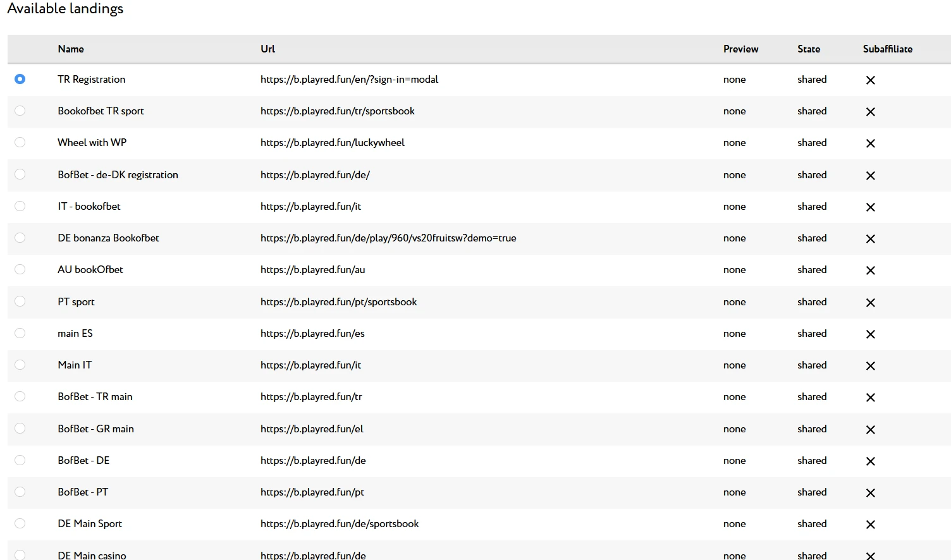The height and width of the screenshot is (560, 951).
Task: Click the X icon in AU bookOfbet row
Action: click(x=871, y=271)
